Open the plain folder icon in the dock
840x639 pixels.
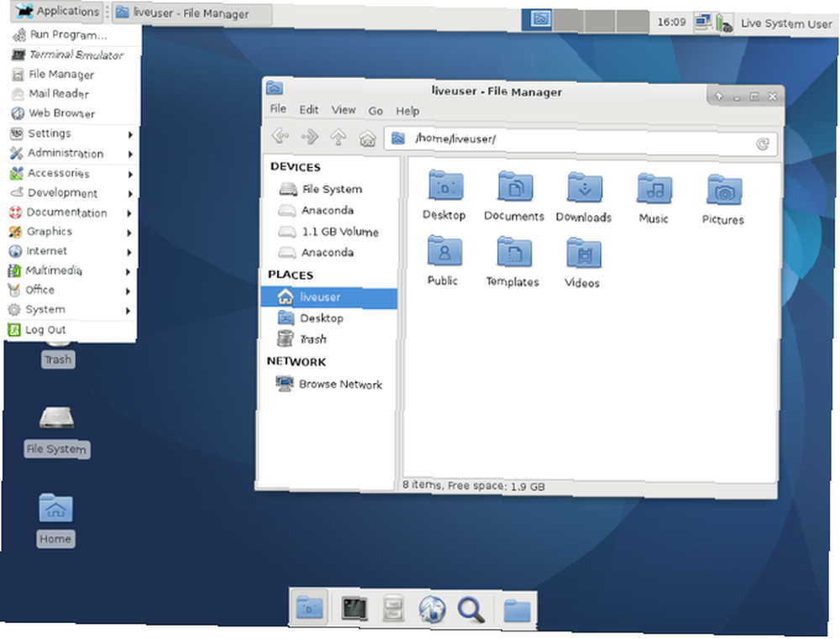517,610
